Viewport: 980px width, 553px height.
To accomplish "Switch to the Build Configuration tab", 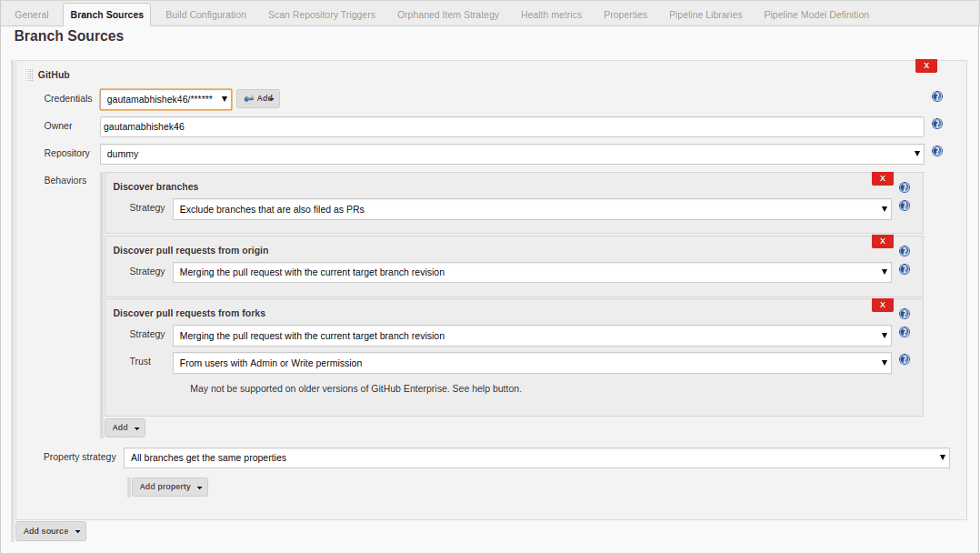I will [x=205, y=15].
